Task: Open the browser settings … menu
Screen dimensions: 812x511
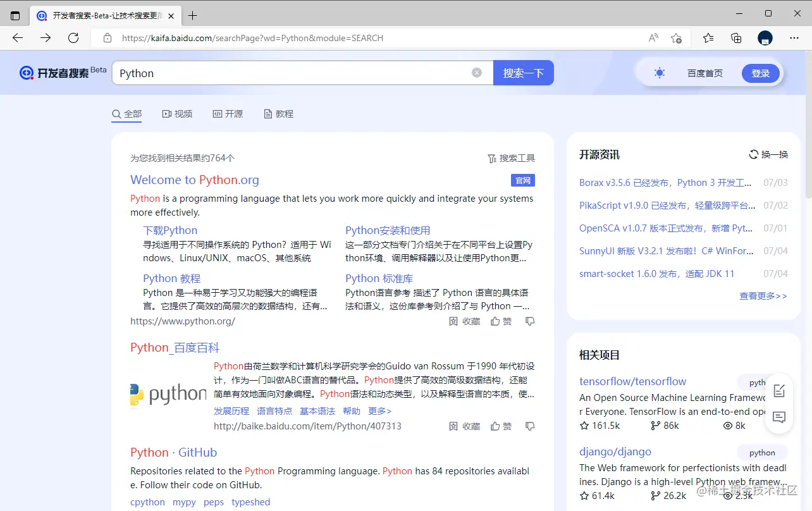Action: pos(794,38)
